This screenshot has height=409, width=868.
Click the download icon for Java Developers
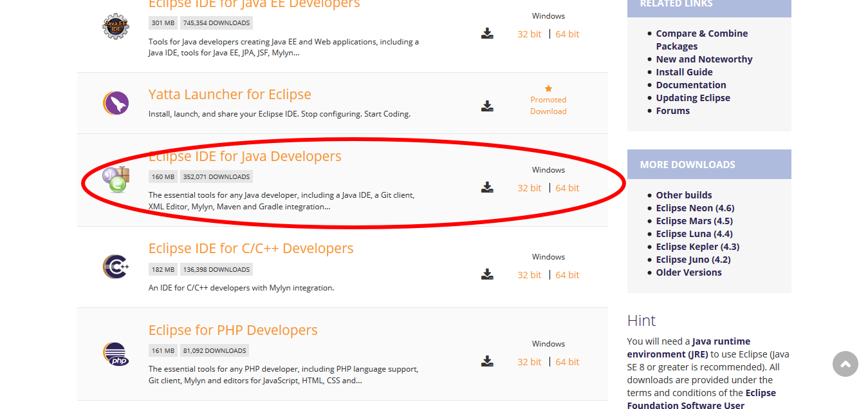coord(487,187)
